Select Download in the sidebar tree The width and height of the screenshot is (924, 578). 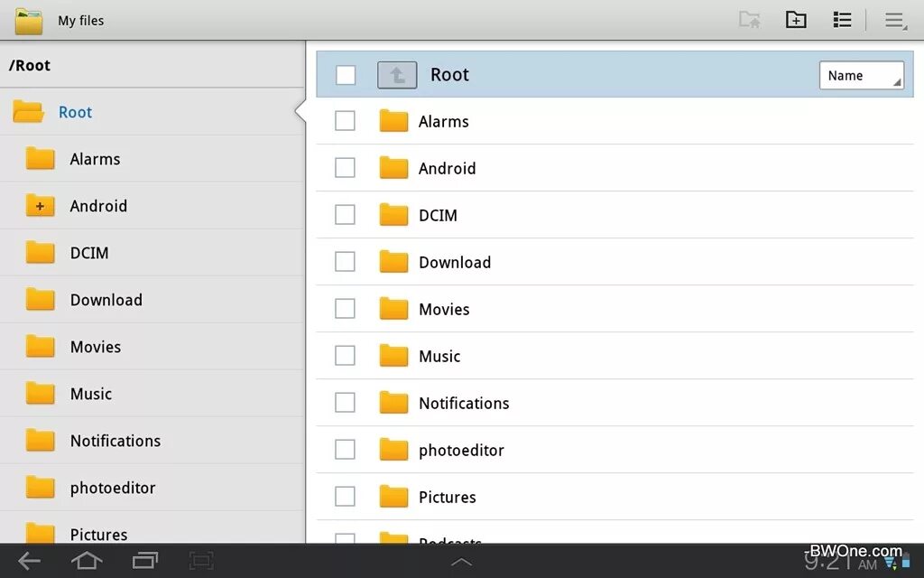pos(152,300)
